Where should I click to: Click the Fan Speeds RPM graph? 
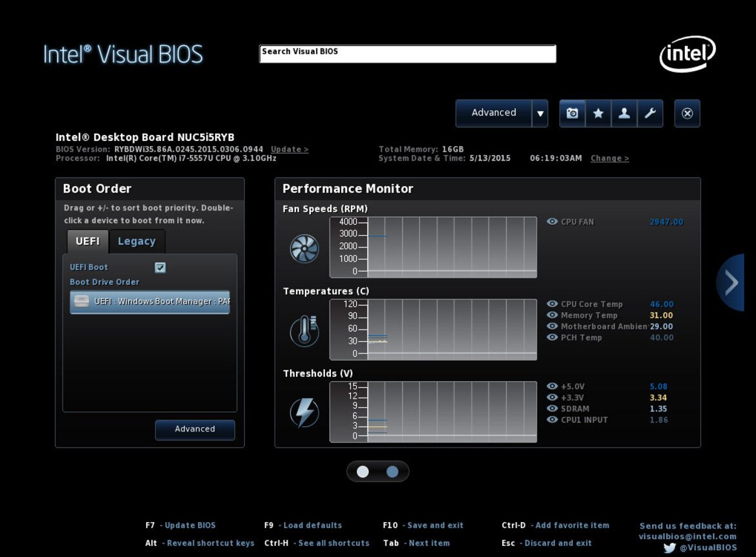click(433, 247)
